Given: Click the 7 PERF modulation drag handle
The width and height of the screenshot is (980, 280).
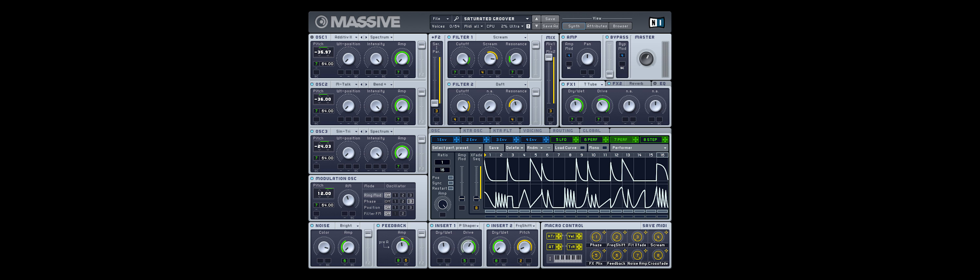Looking at the screenshot, I should click(635, 140).
